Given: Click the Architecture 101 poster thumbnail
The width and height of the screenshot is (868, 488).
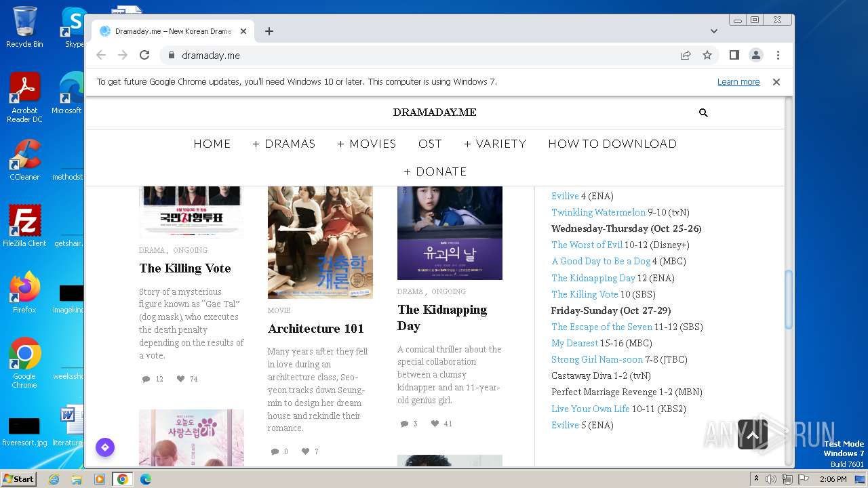Looking at the screenshot, I should [x=320, y=242].
